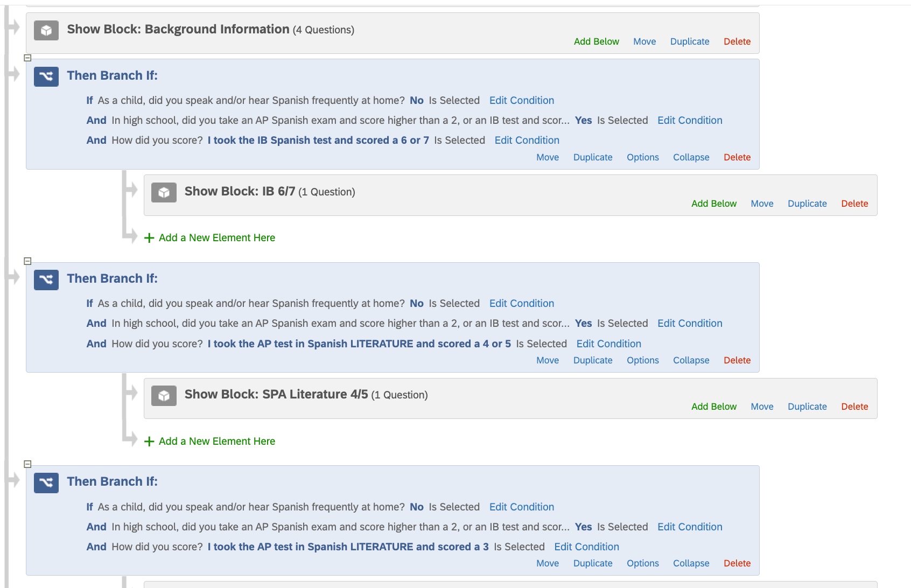Edit AP/IB exam condition in LITERATURE scored 3 branch
The height and width of the screenshot is (588, 911).
click(690, 527)
